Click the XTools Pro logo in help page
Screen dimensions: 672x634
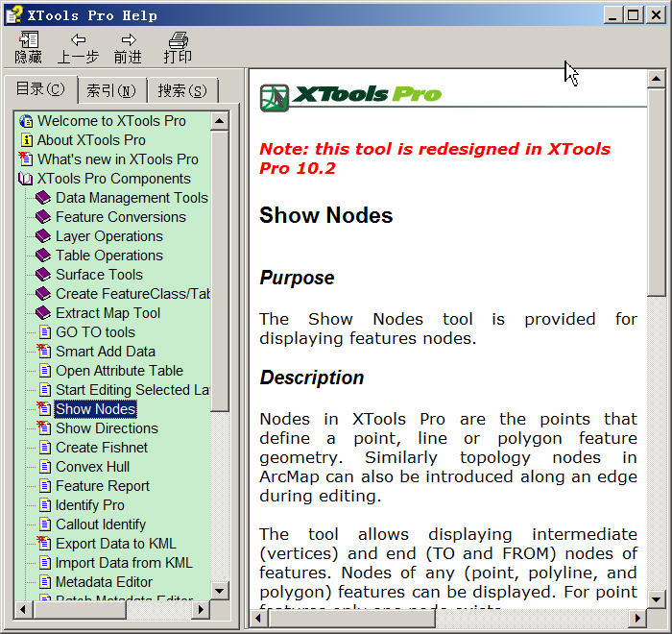point(350,97)
